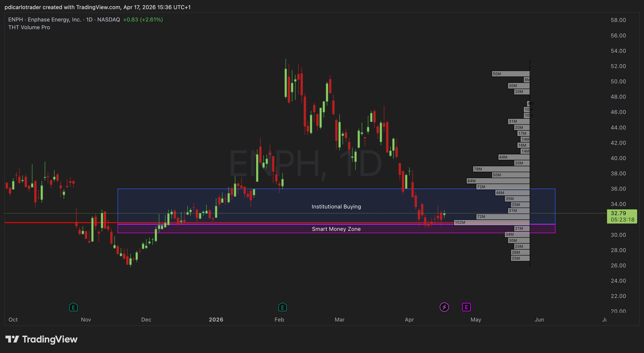644x353 pixels.
Task: Select the Institutional Buying zone label
Action: point(336,207)
